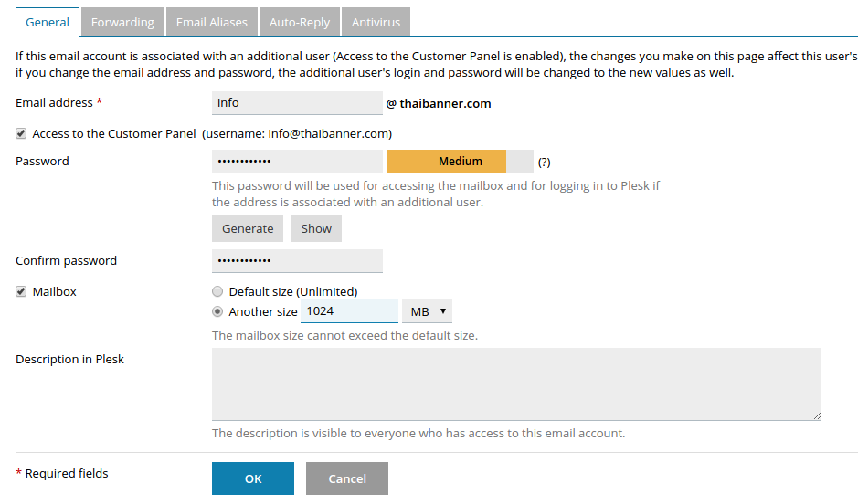Focus the Email address input field

297,103
